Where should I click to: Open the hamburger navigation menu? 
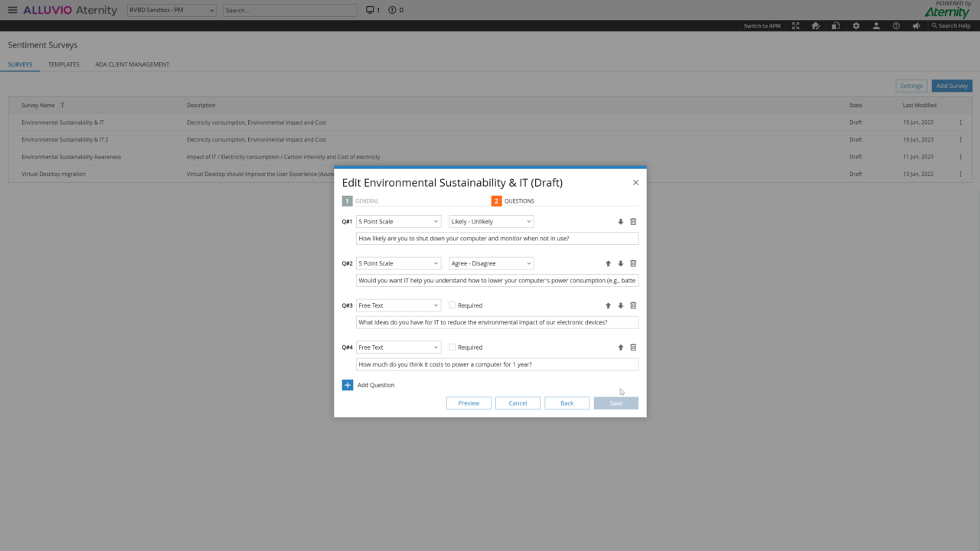click(11, 10)
